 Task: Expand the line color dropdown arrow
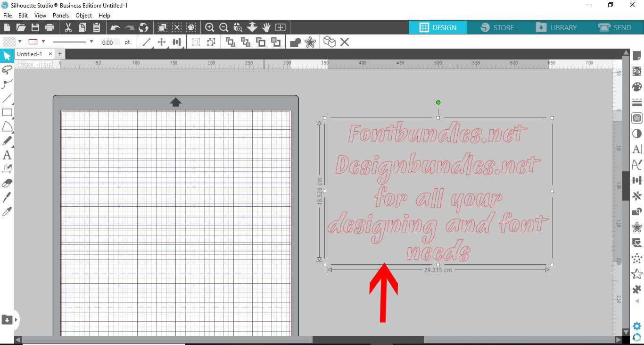(43, 42)
